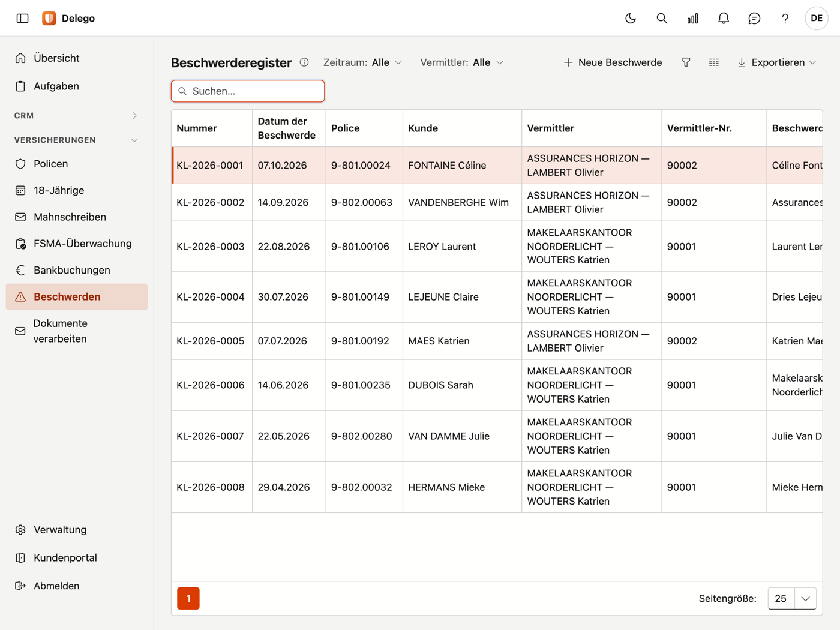Screen dimensions: 840x630
Task: Open Aufgaben in sidebar
Action: pyautogui.click(x=76, y=86)
